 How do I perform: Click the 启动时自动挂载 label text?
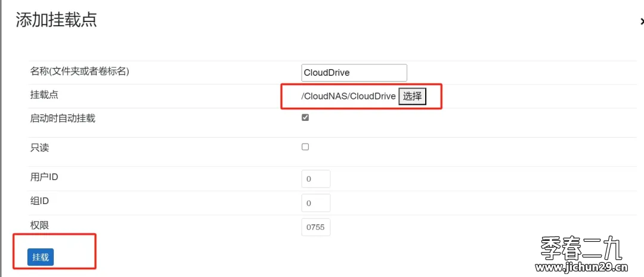[63, 119]
